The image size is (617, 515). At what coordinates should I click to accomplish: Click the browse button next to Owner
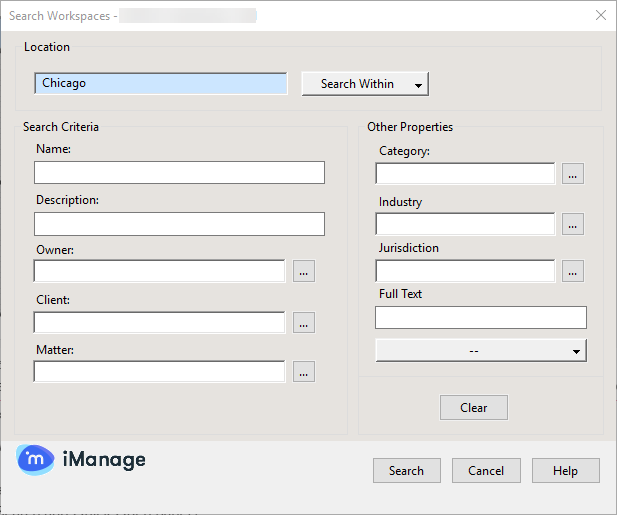(x=304, y=271)
